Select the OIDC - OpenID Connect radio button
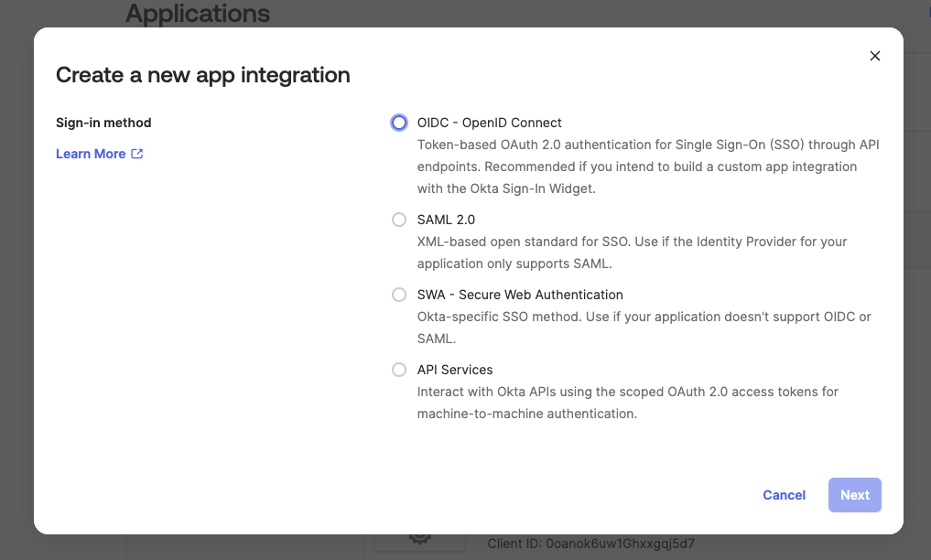This screenshot has width=931, height=560. click(x=399, y=123)
